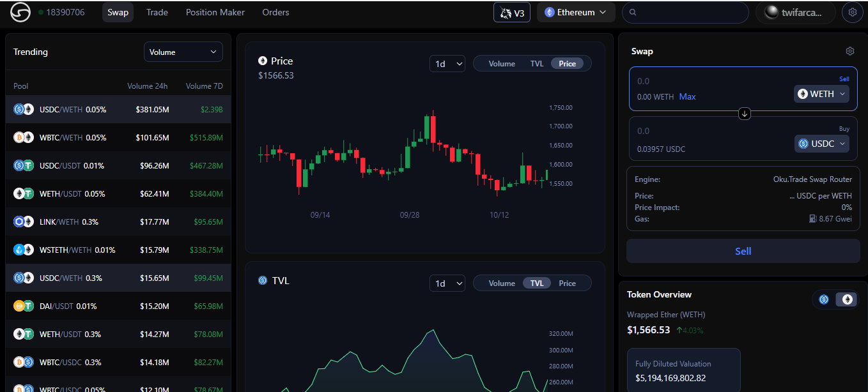868x392 pixels.
Task: Open Trending sort Volume dropdown
Action: pos(183,52)
